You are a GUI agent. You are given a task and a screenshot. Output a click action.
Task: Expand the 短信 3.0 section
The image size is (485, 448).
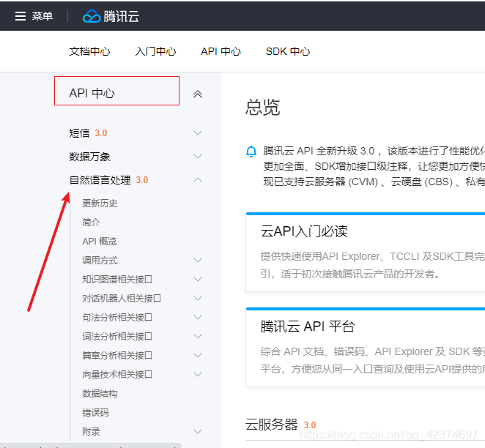coord(198,132)
